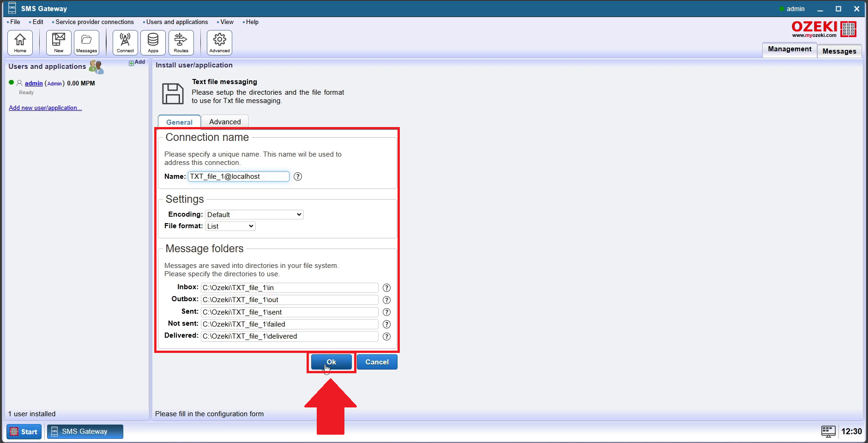Click the New message toolbar icon
868x443 pixels.
tap(59, 42)
